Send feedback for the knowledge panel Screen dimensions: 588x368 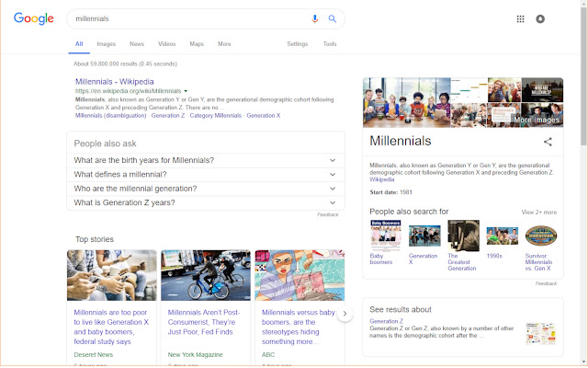(x=546, y=283)
